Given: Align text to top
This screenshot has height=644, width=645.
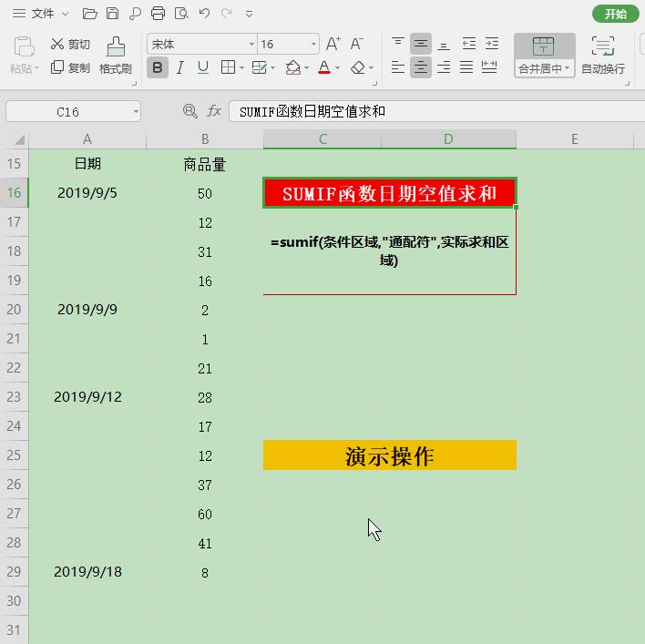Looking at the screenshot, I should pyautogui.click(x=398, y=44).
